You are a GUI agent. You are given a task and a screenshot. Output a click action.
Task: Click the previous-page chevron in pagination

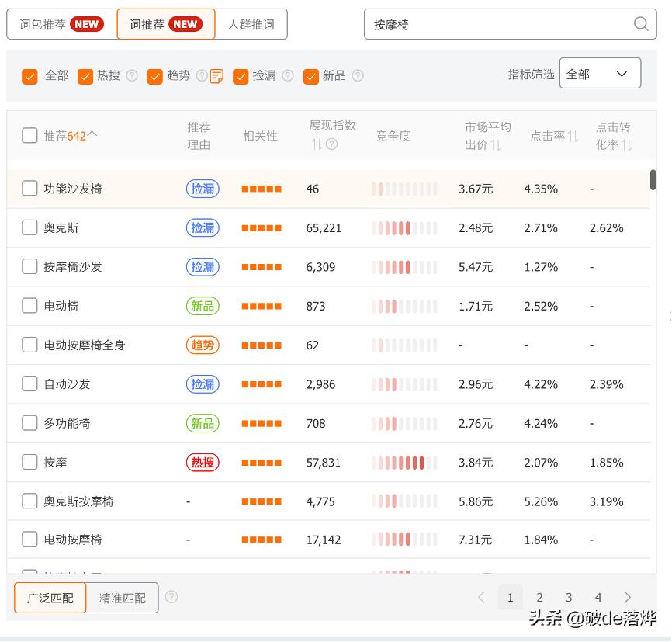click(482, 597)
